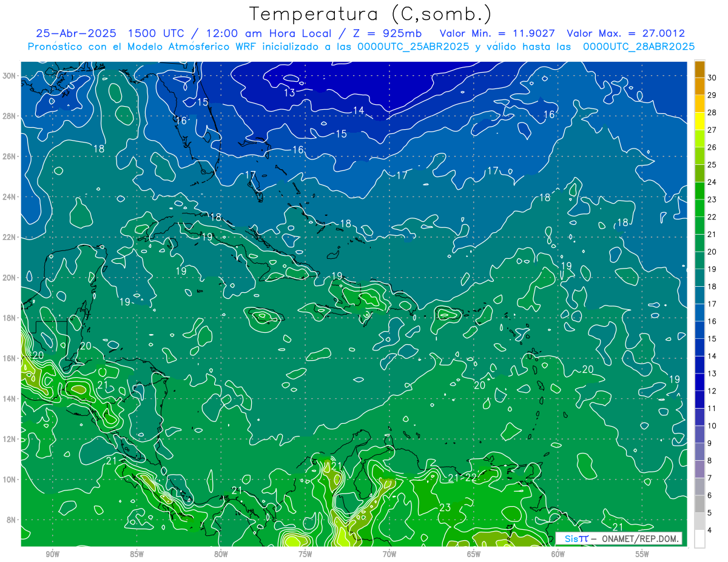Click the "80W" longitude axis label

[221, 554]
